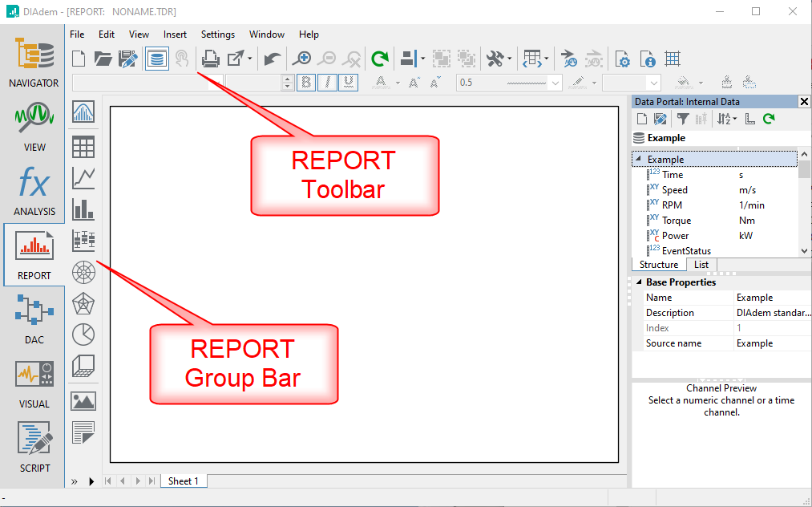Open the line width 0.5 dropdown
The height and width of the screenshot is (507, 812).
click(556, 83)
